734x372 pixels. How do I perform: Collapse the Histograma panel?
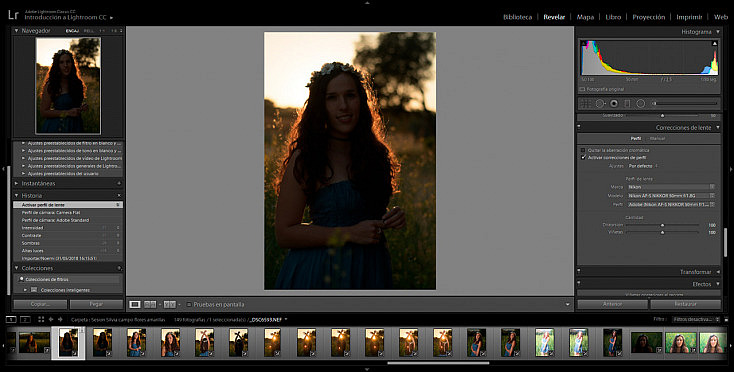click(x=718, y=32)
